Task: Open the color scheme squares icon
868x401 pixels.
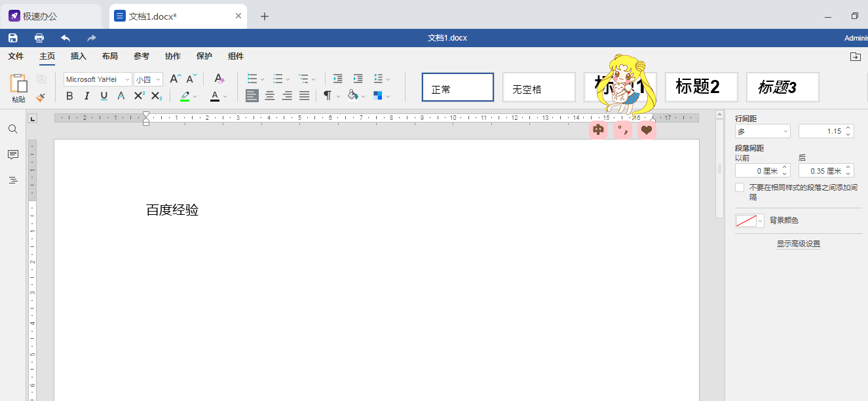Action: [378, 96]
